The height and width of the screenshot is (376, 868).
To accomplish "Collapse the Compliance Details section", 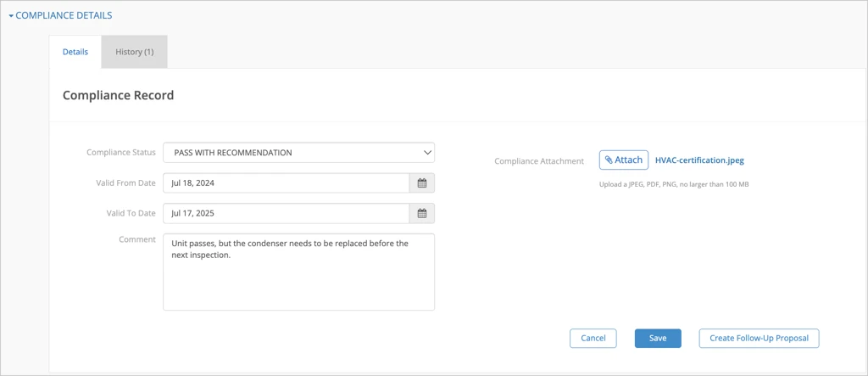I will [x=60, y=15].
